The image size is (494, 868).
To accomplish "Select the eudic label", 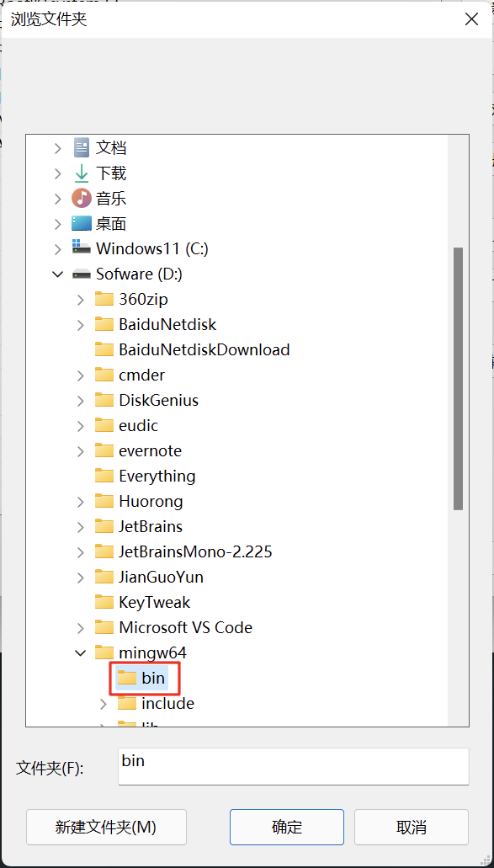I will (138, 425).
